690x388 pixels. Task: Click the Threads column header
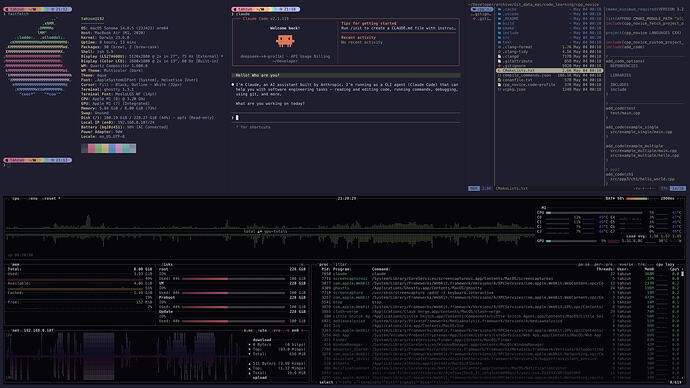pos(605,269)
